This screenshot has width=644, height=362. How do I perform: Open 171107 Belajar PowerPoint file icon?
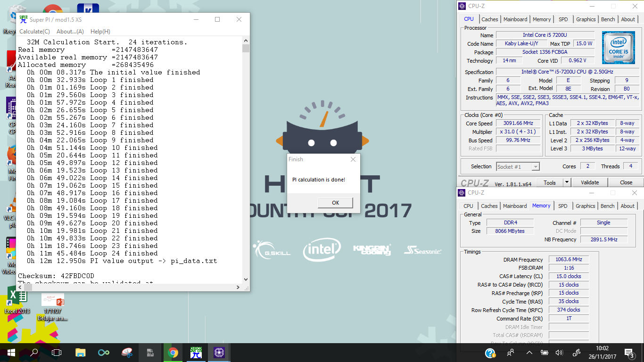point(53,306)
